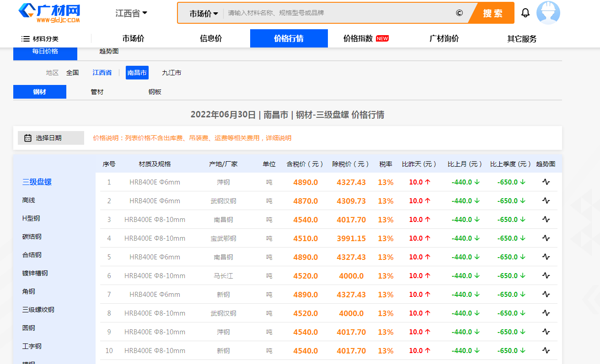Screen dimensions: 600x364
Task: Click the calendar icon beside 选择日期
Action: [x=28, y=138]
